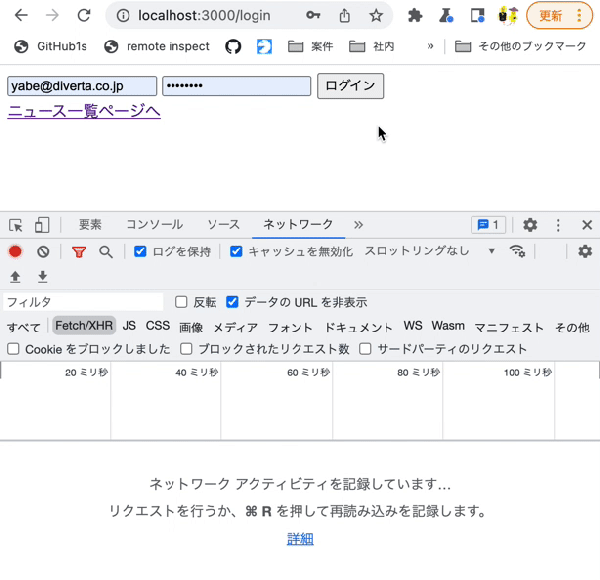The image size is (600, 580).
Task: Select the inspect element arrow icon
Action: click(16, 225)
